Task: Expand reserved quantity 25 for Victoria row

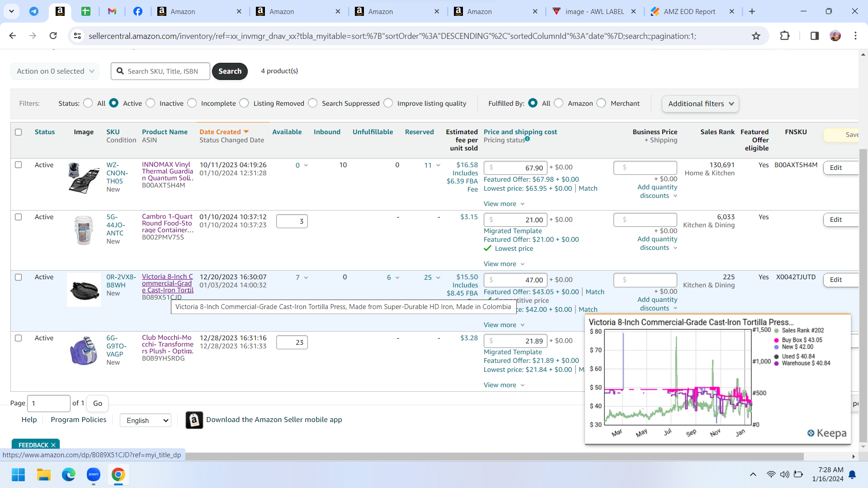Action: 432,277
